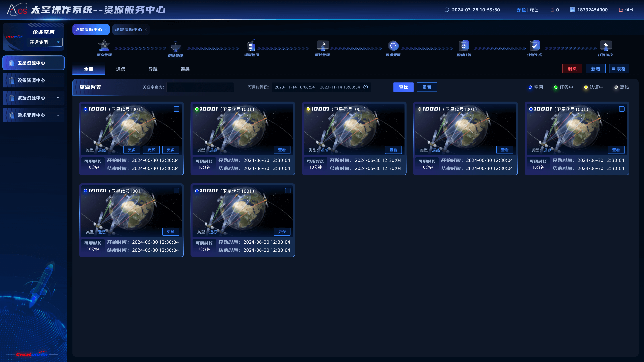The height and width of the screenshot is (362, 644).
Task: Switch to the 设备资源中心 page tab
Action: click(128, 29)
